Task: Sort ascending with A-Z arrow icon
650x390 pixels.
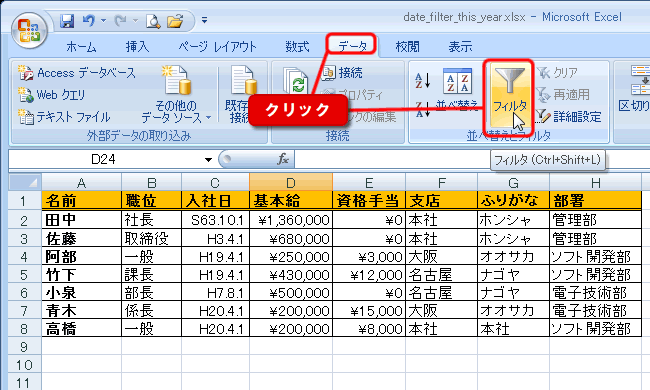Action: click(422, 81)
